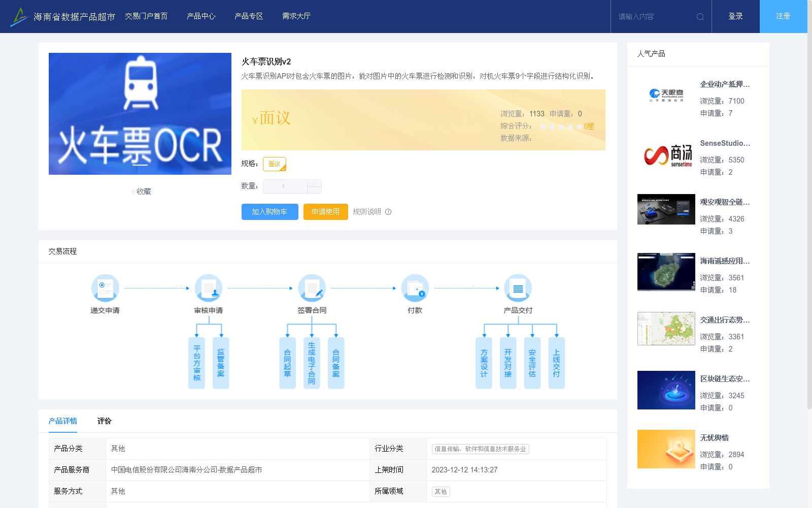Click the 签署合同 step icon

(x=312, y=288)
